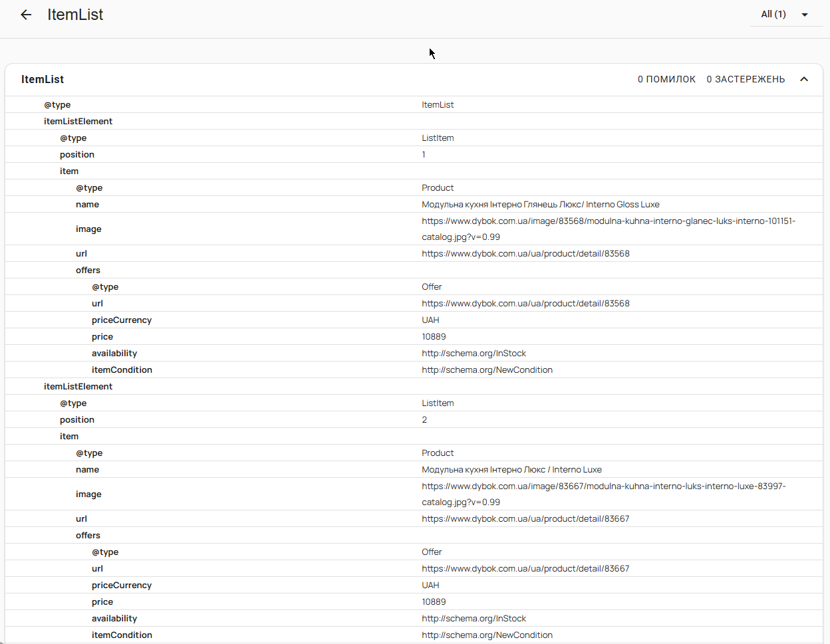Click the 0 ЗАСТЕРЕЖЕНЬ warnings label
Viewport: 830px width, 644px height.
pyautogui.click(x=746, y=79)
